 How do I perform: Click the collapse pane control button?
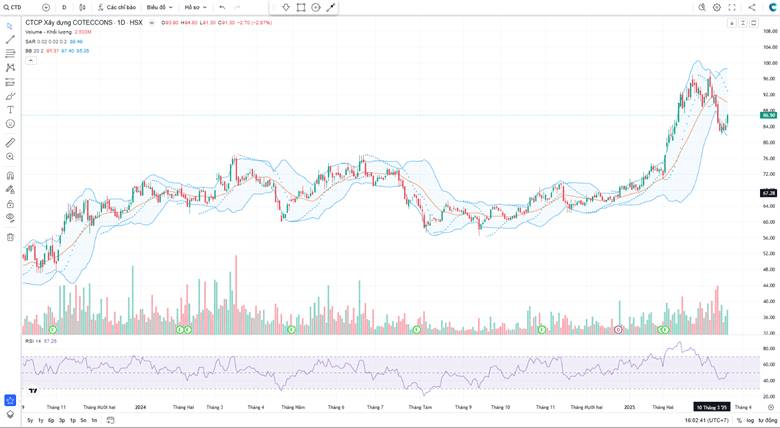coord(743,23)
